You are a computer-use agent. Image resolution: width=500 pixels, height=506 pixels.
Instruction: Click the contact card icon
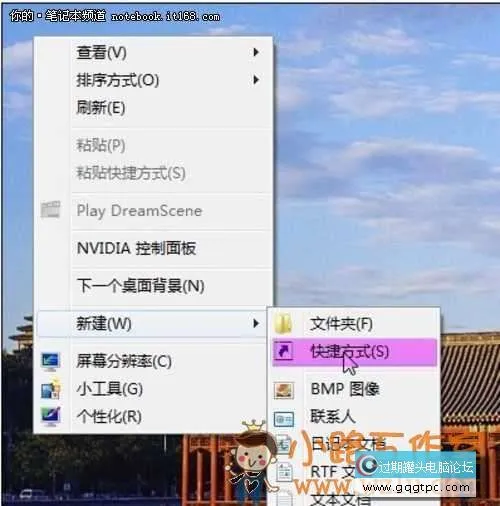click(x=284, y=419)
